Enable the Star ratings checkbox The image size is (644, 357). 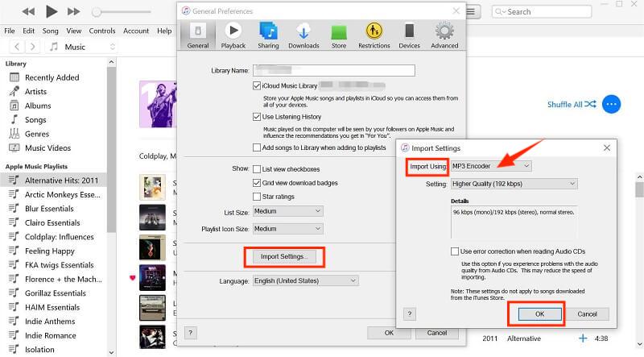click(257, 197)
